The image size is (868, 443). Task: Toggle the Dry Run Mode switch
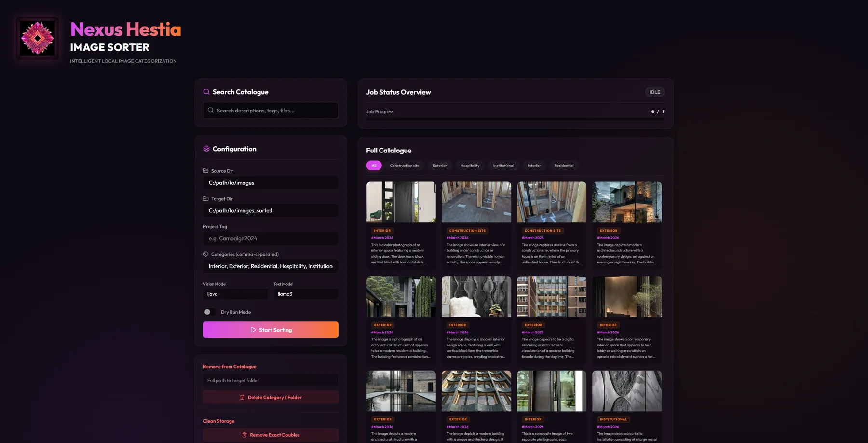pyautogui.click(x=210, y=312)
